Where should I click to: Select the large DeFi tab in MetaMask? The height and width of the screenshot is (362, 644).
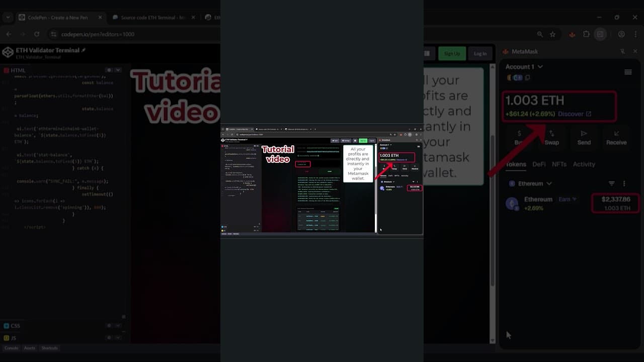point(539,164)
